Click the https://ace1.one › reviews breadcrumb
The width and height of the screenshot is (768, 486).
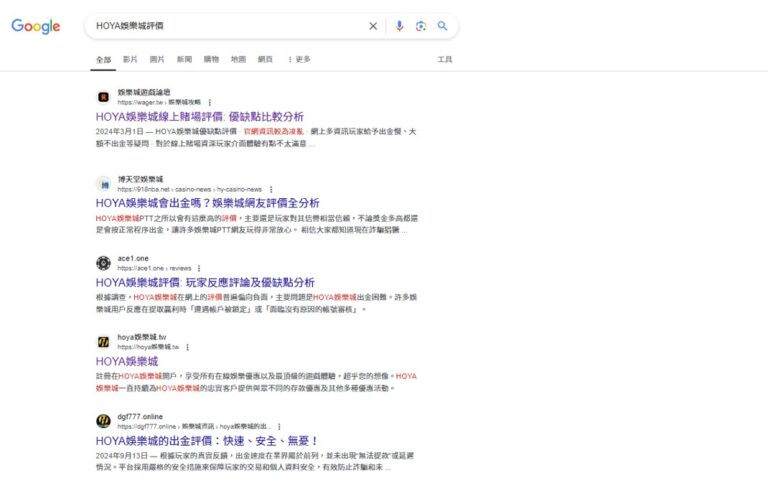[x=154, y=268]
